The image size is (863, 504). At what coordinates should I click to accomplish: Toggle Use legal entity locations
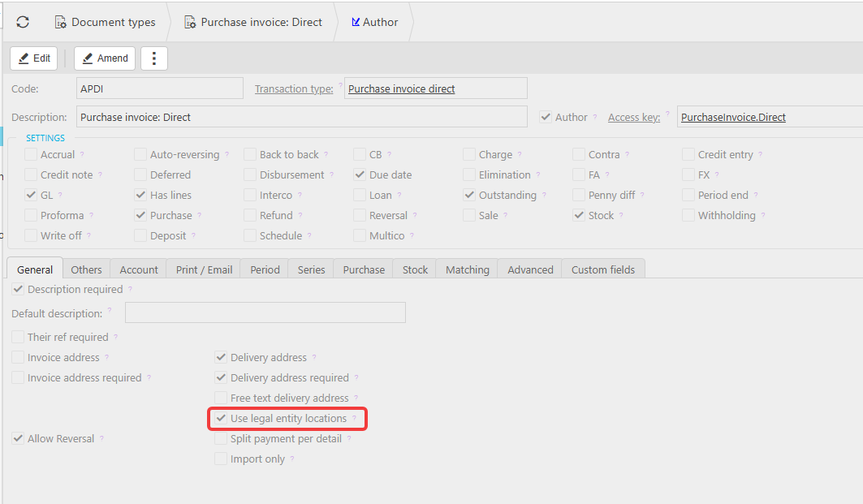221,419
